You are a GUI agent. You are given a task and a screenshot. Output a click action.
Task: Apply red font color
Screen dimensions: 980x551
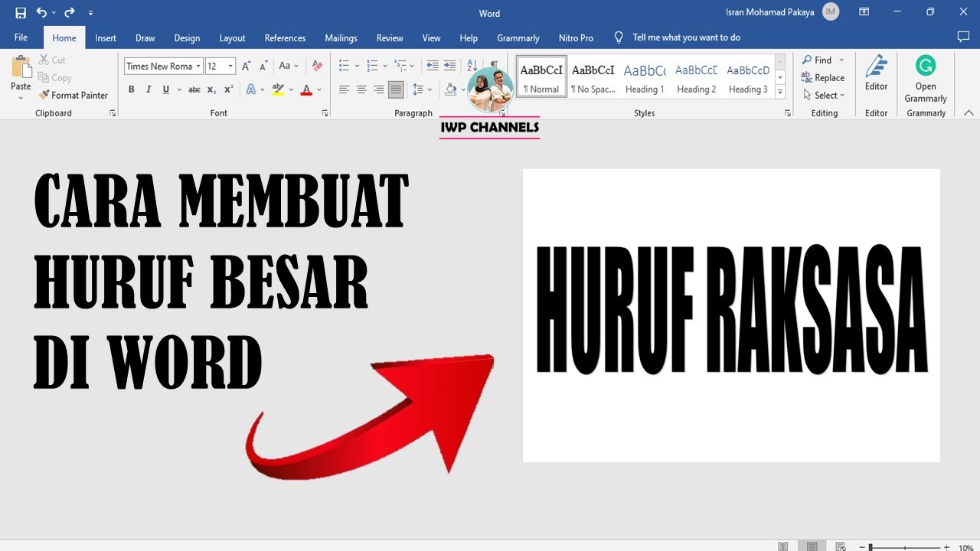click(x=306, y=90)
